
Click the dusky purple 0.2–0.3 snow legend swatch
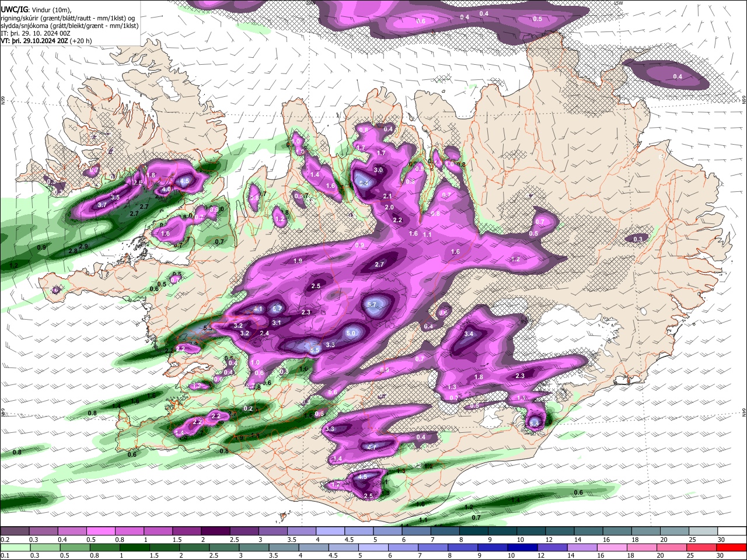[15, 531]
